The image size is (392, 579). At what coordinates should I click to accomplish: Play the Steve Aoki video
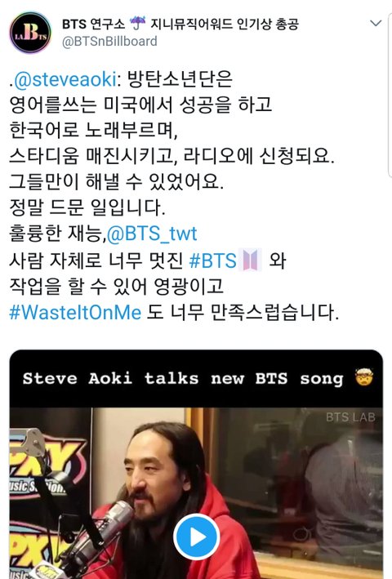point(197,537)
